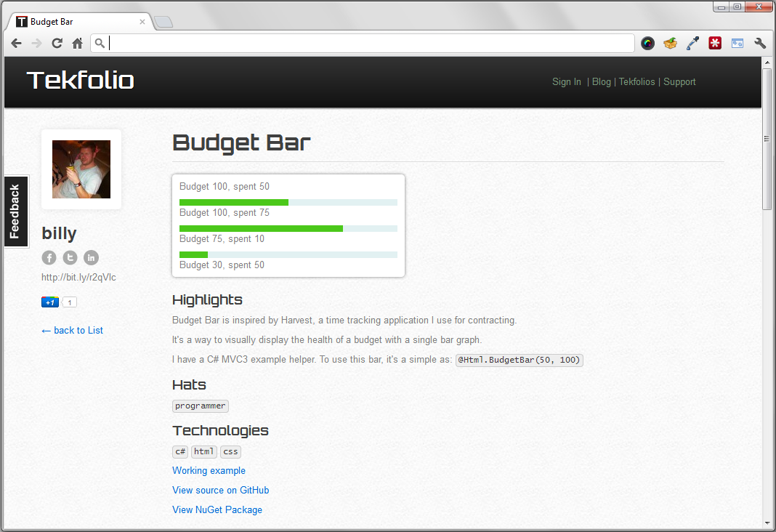
Task: Click the Budget 30, spent 50 label
Action: (x=222, y=265)
